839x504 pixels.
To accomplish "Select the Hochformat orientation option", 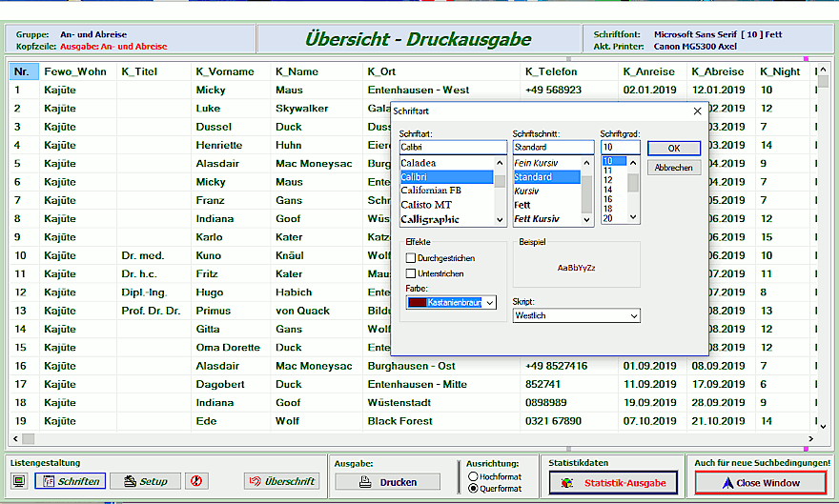I will [474, 475].
